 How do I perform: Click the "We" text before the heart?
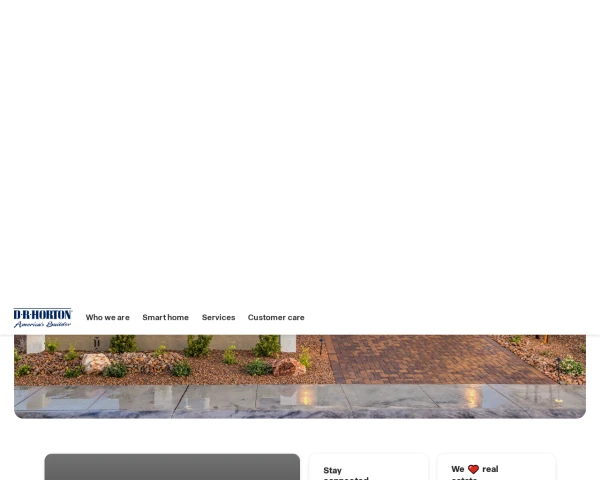(x=457, y=469)
